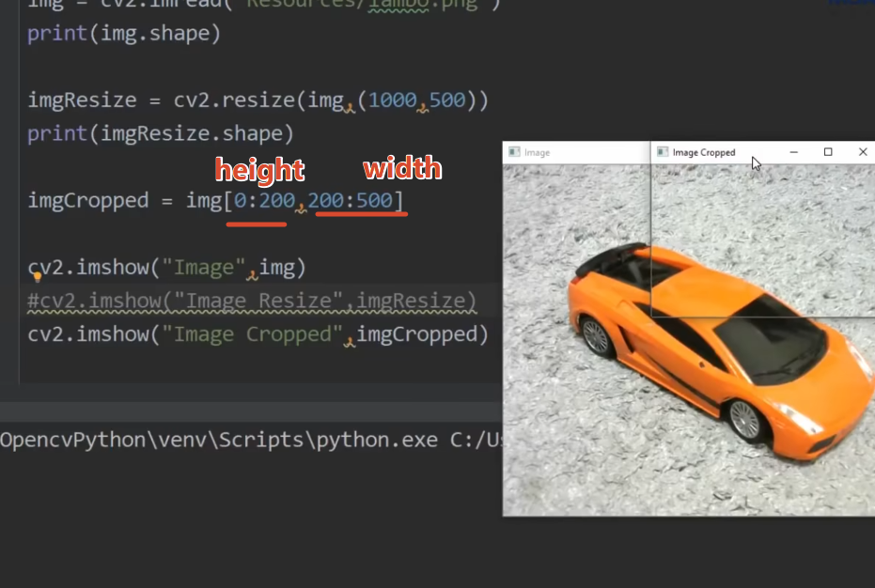Place cursor on the print(img.shape) line
The width and height of the screenshot is (875, 588).
pyautogui.click(x=124, y=34)
